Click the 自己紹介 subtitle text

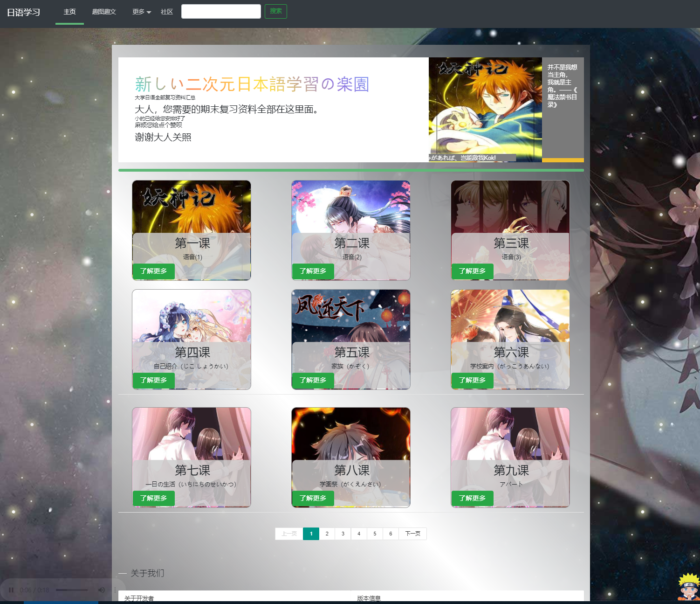(x=191, y=366)
